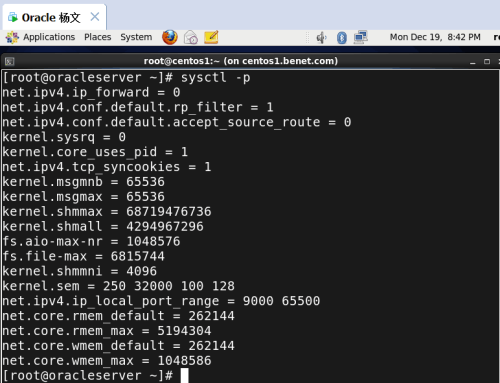
Task: Click the terminal window menu icon
Action: click(9, 61)
